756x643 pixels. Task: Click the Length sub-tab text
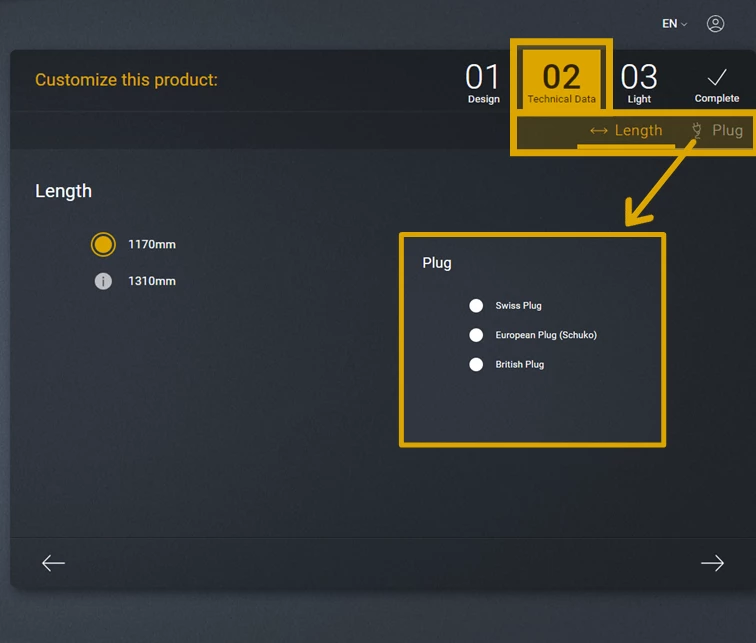coord(638,131)
